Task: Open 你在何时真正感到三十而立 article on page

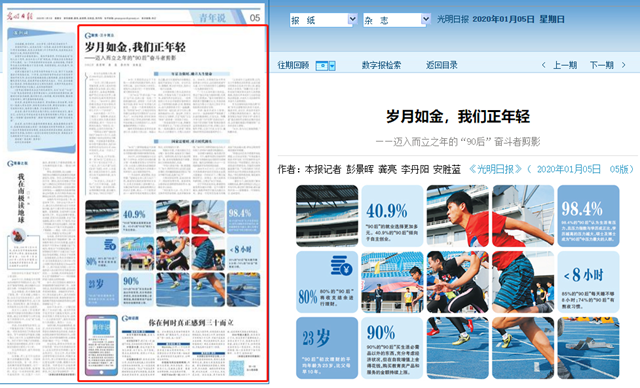Action: coord(191,322)
